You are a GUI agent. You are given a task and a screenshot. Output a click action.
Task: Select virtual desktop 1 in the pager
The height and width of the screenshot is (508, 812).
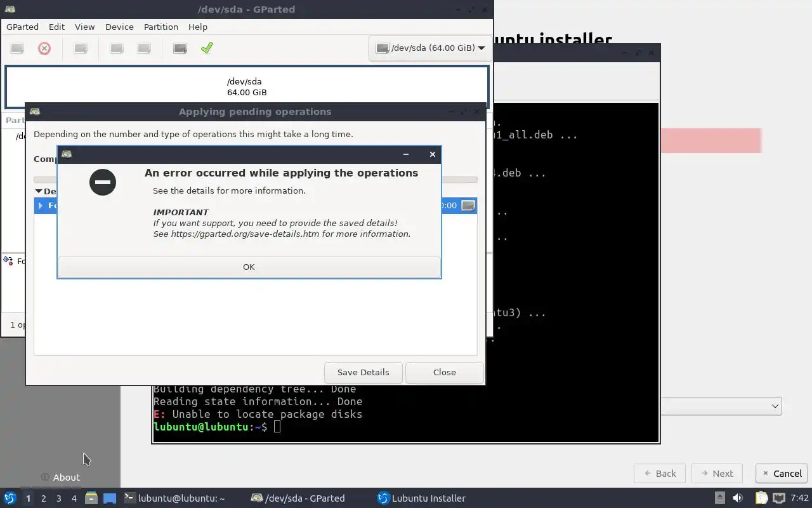point(28,498)
